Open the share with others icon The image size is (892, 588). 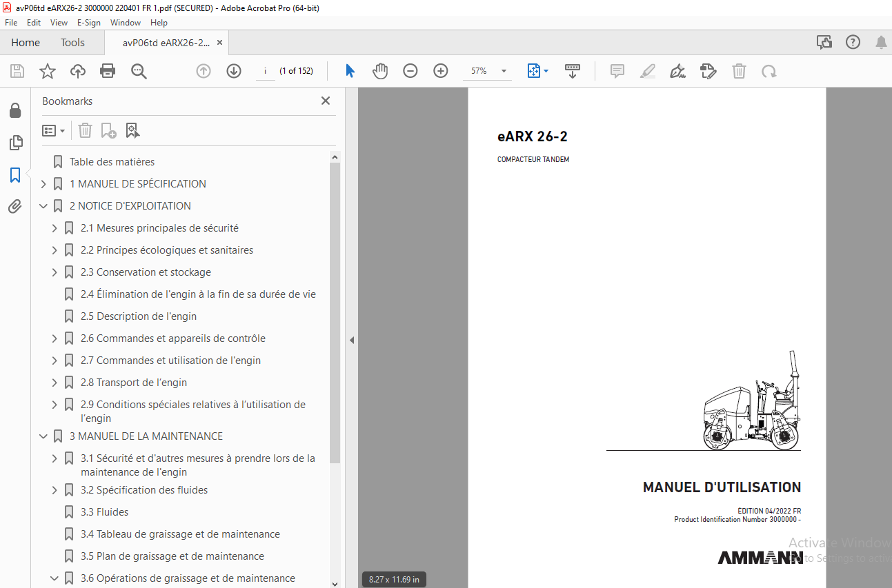click(824, 43)
